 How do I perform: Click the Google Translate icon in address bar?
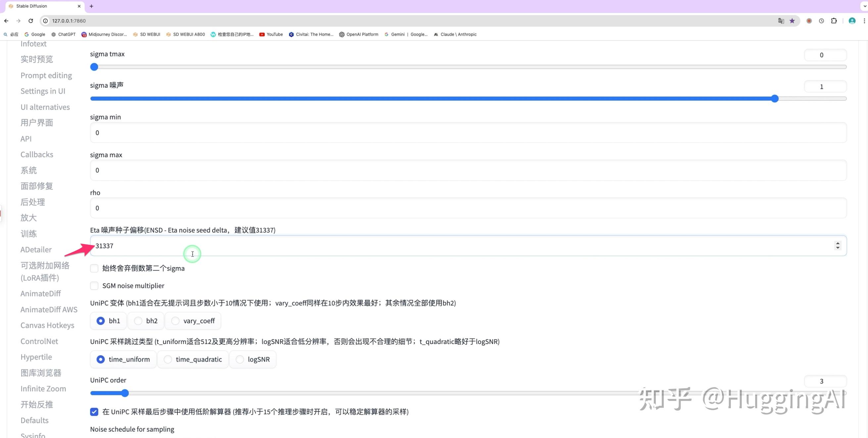pos(780,21)
